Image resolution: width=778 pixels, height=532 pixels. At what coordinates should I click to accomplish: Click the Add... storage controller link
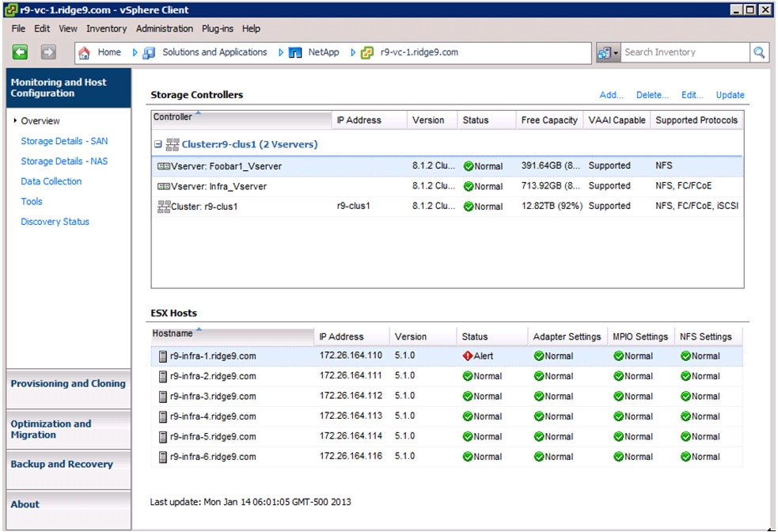611,95
